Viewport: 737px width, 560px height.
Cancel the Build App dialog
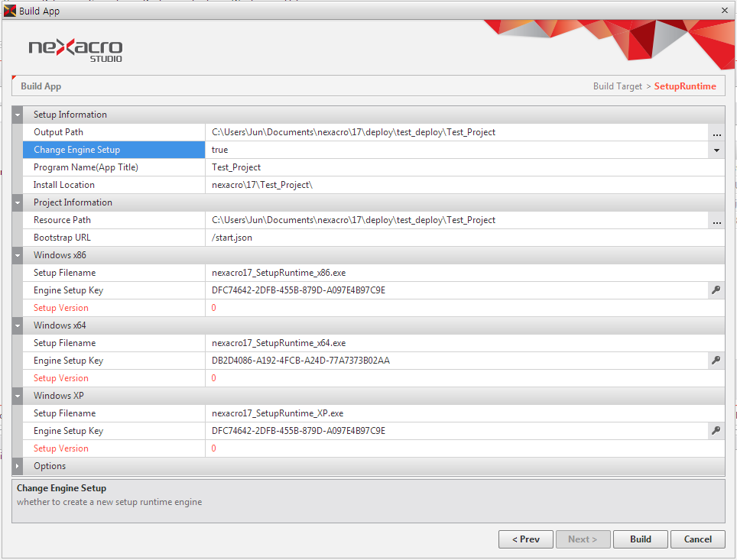697,539
